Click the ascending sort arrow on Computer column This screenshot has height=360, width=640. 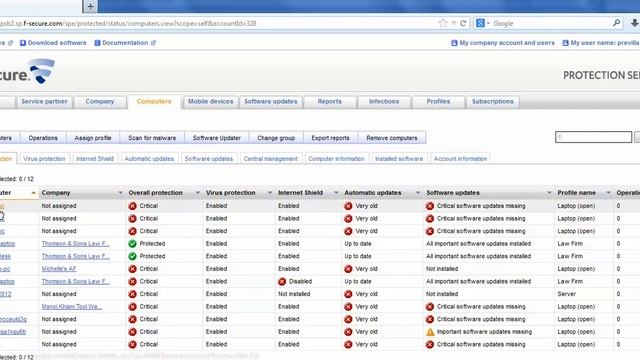[x=33, y=193]
